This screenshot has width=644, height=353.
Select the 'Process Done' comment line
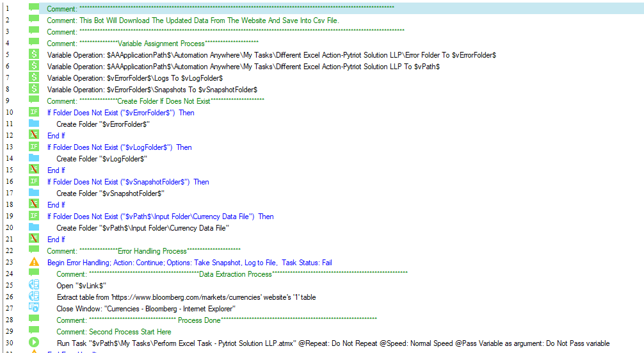216,320
